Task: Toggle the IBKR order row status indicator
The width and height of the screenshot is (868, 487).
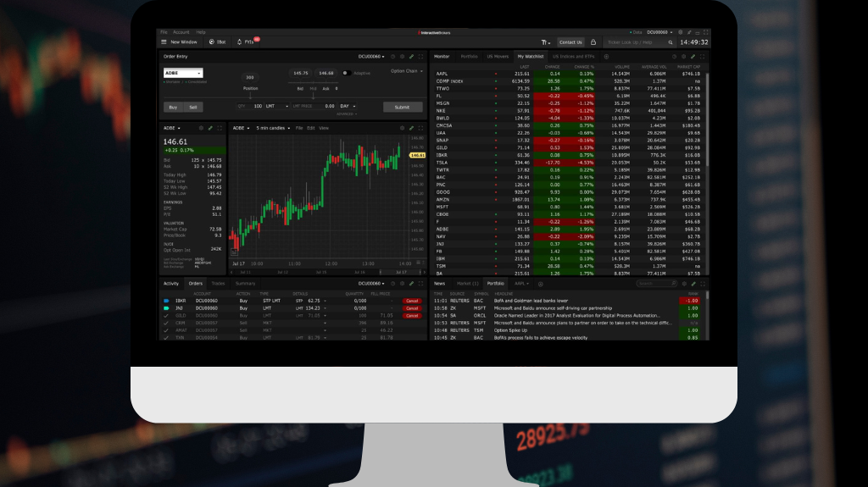Action: (x=166, y=301)
